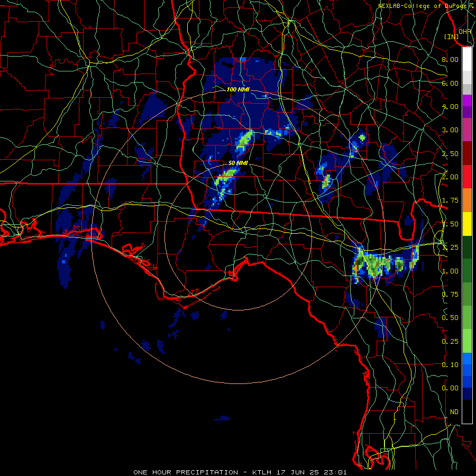Click the 50 NMI range ring label
The image size is (476, 476).
[238, 163]
